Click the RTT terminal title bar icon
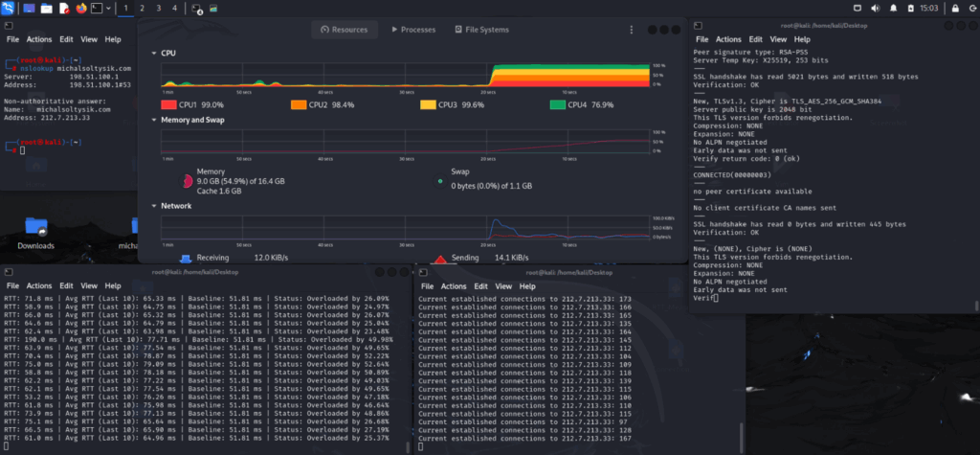 point(8,272)
